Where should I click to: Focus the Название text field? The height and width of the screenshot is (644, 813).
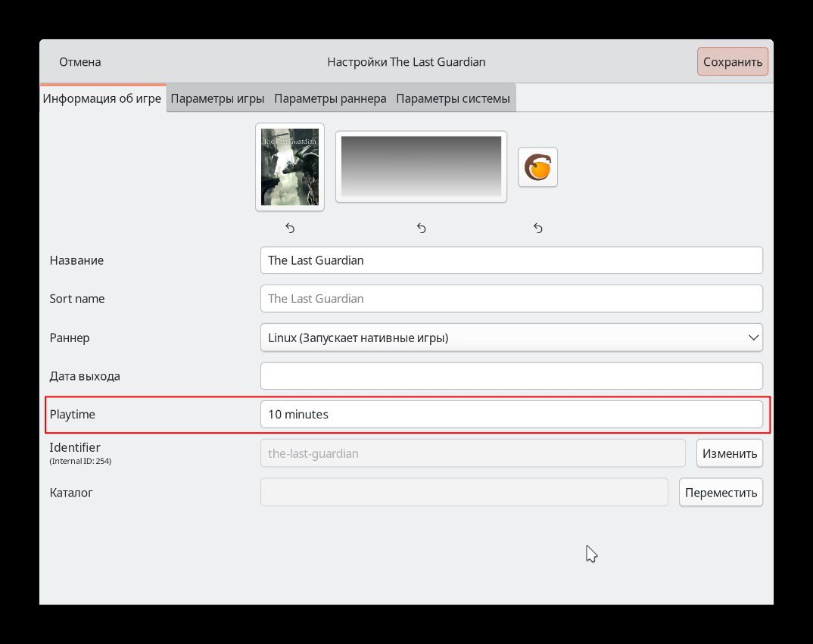click(x=511, y=260)
